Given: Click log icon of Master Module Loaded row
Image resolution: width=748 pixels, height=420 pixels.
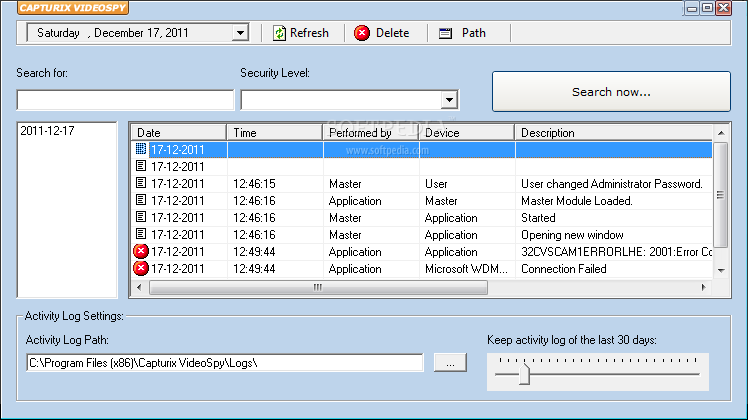Looking at the screenshot, I should 141,200.
